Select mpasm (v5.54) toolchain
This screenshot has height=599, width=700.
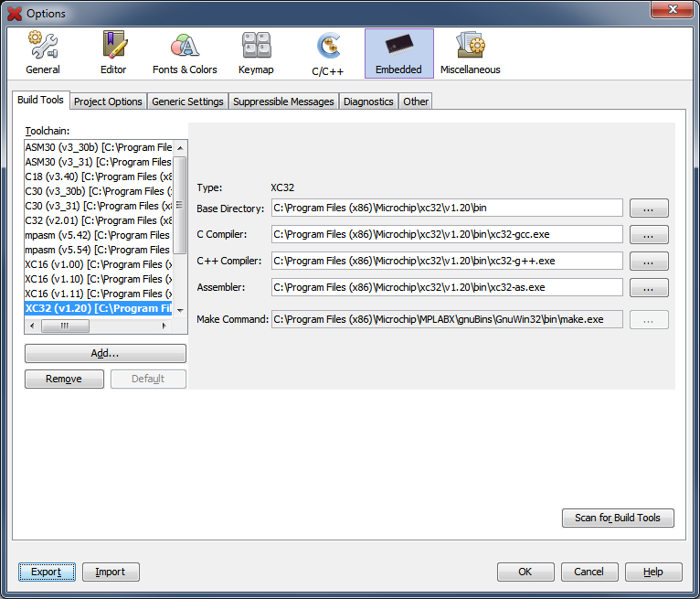[99, 250]
